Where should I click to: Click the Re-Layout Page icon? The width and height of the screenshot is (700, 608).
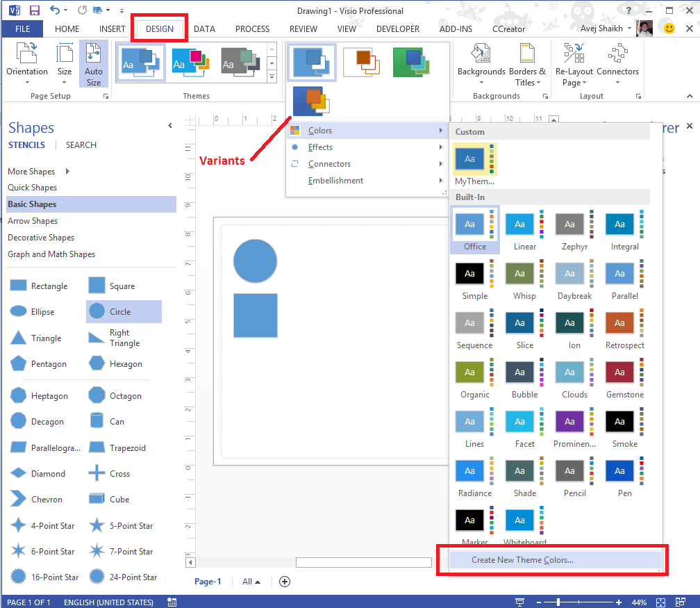click(574, 64)
